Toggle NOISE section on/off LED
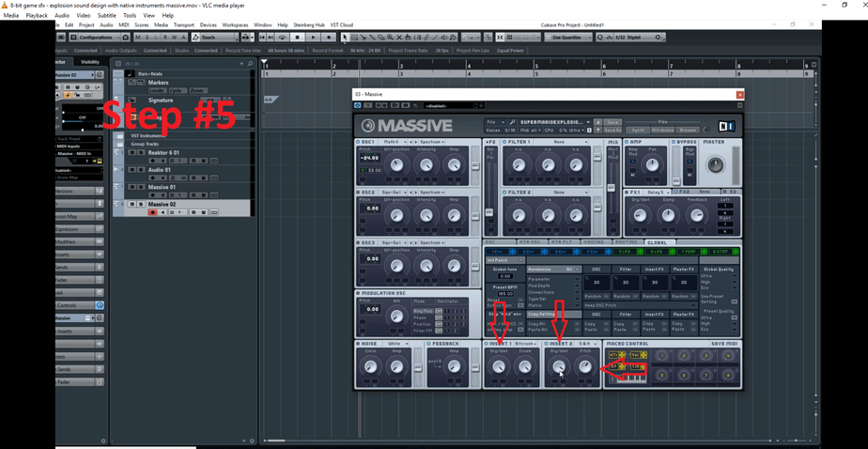Viewport: 868px width, 449px height. tap(358, 344)
